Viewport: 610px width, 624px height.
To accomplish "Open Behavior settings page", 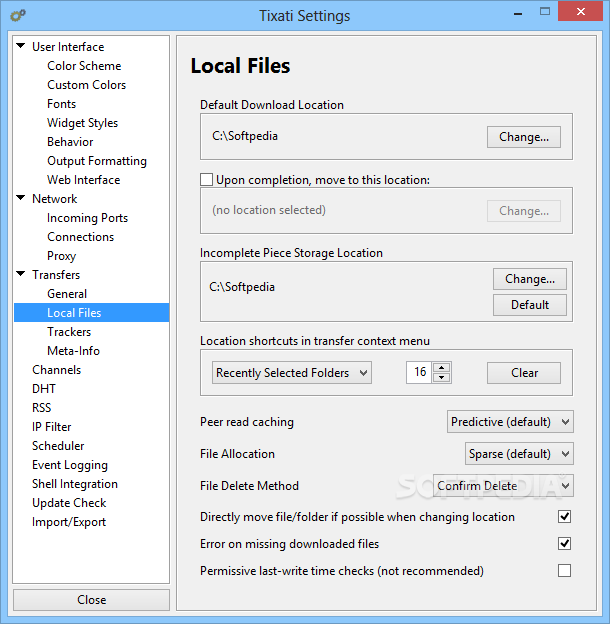I will click(x=70, y=142).
